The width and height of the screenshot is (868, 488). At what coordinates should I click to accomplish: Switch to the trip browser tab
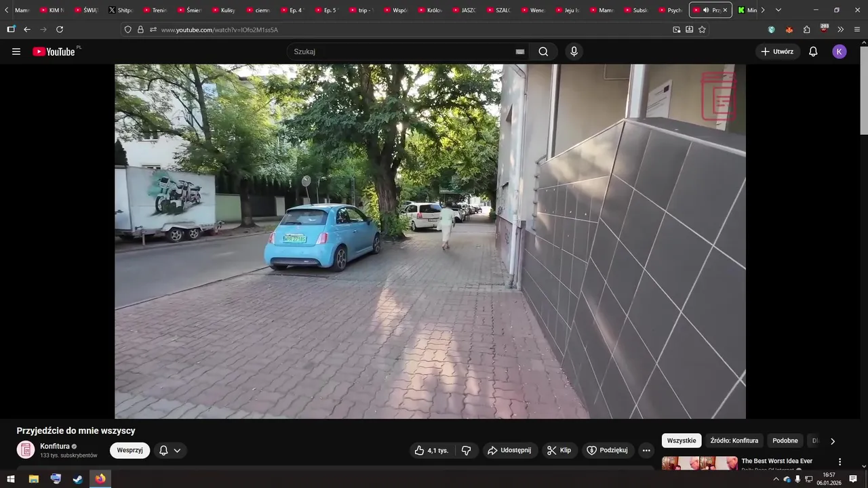362,10
